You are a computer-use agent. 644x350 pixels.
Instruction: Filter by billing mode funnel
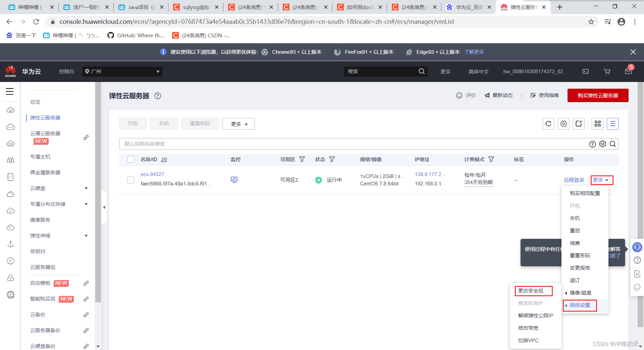491,159
